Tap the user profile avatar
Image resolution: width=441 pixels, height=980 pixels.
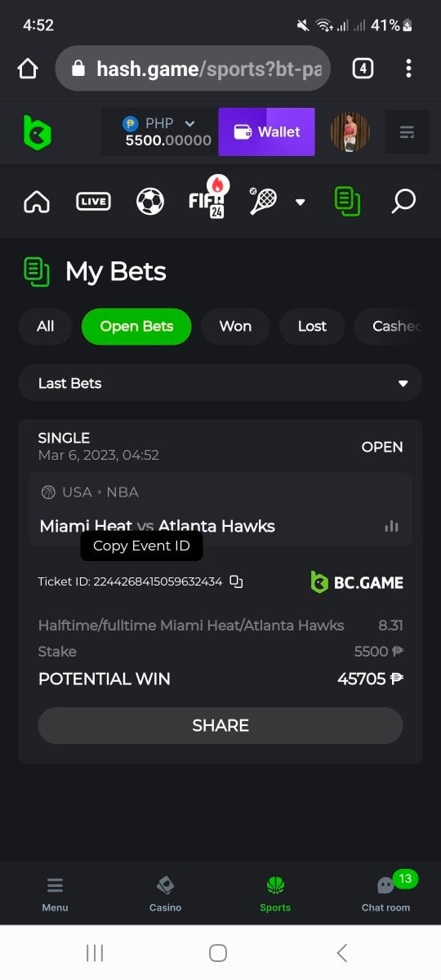350,131
